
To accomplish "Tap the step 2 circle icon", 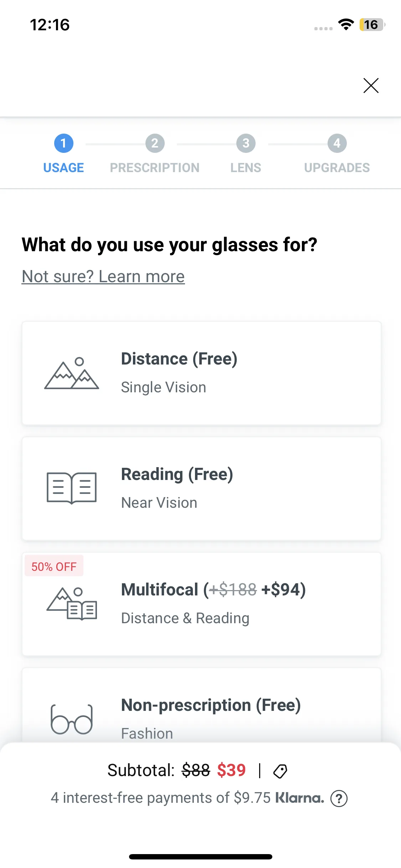I will point(155,143).
